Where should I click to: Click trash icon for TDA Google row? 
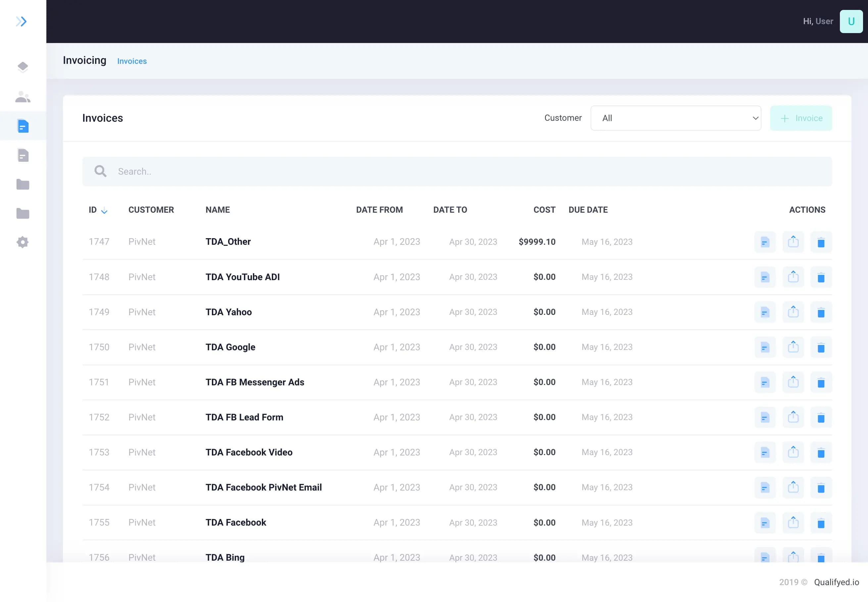(x=821, y=347)
